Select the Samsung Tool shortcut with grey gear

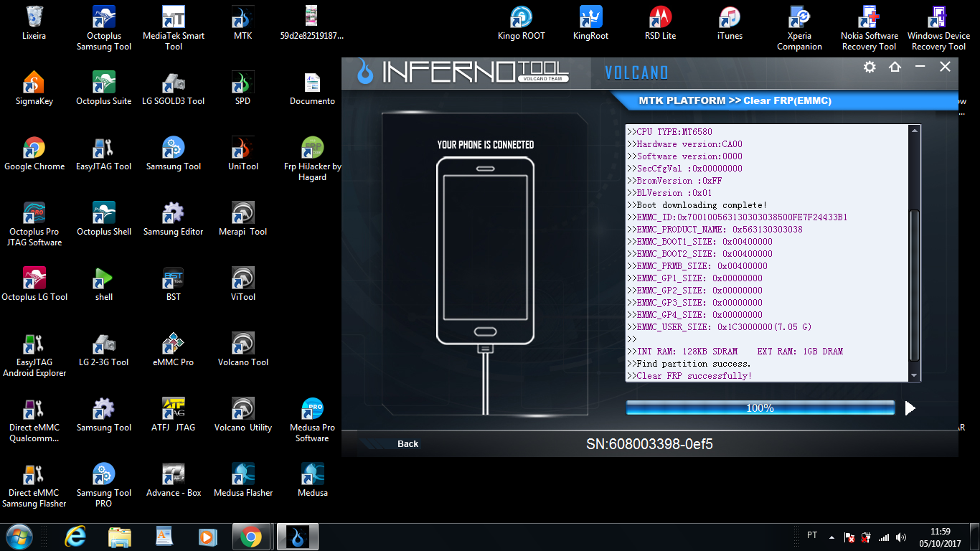104,415
